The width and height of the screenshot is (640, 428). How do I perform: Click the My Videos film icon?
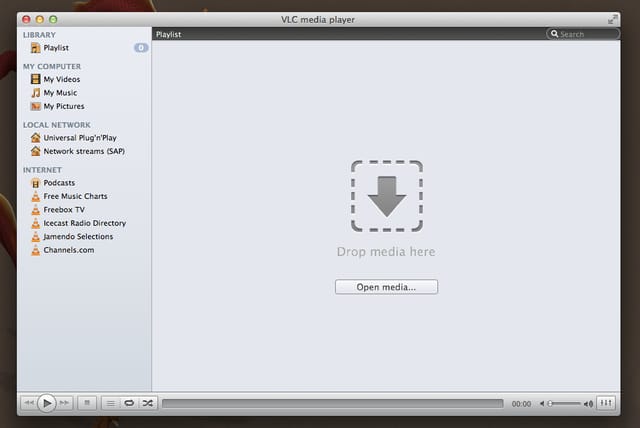36,79
